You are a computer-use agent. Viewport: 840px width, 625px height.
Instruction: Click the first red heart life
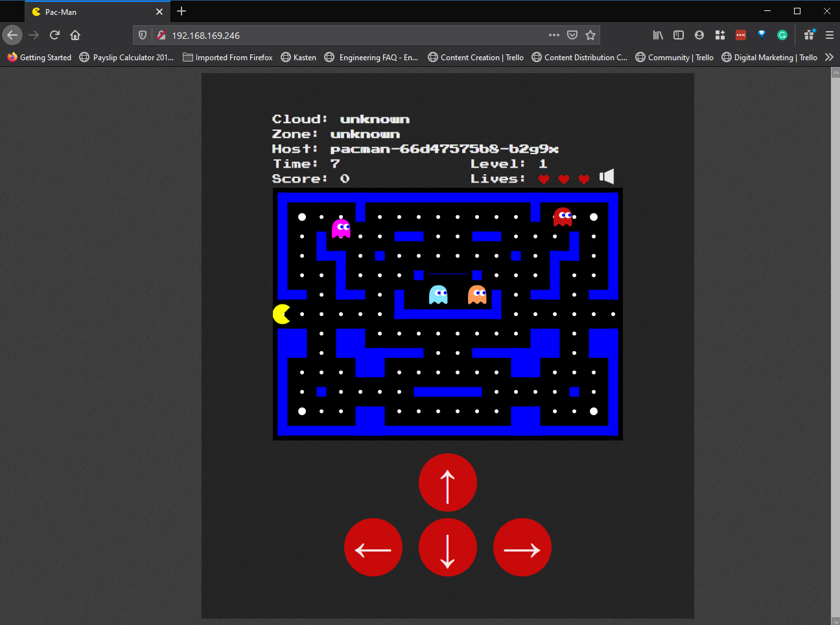(544, 179)
